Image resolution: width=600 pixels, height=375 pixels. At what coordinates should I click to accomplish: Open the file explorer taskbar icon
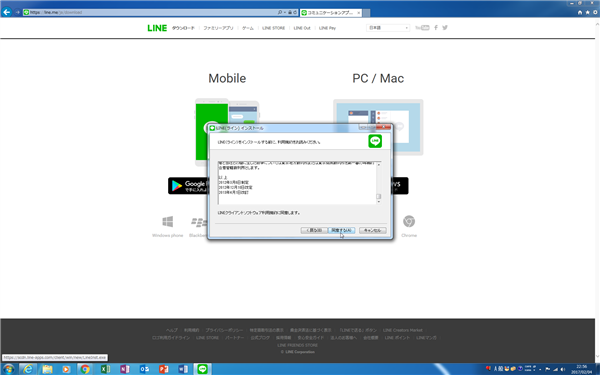47,369
